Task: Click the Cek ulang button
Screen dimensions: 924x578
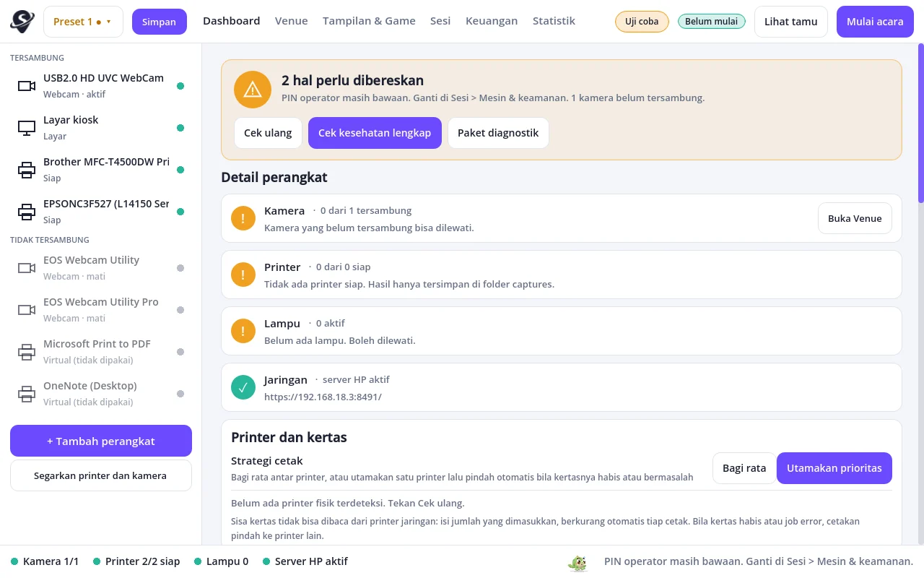Action: tap(268, 133)
